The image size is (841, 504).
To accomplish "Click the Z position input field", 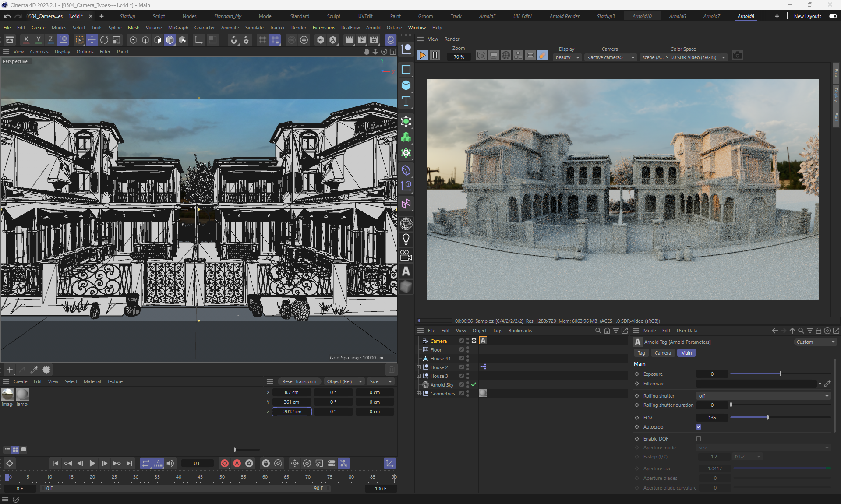I will click(x=292, y=412).
